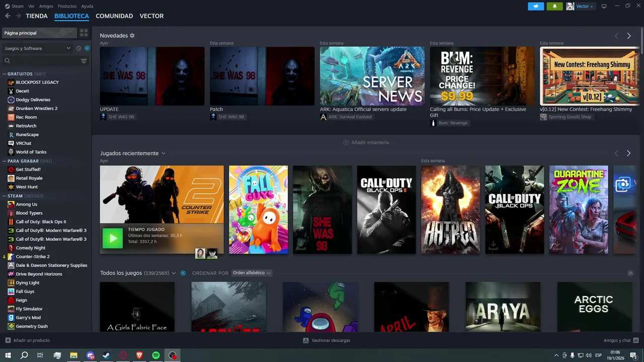The image size is (644, 362).
Task: Click the Sporting Goods Shop link
Action: click(x=567, y=117)
